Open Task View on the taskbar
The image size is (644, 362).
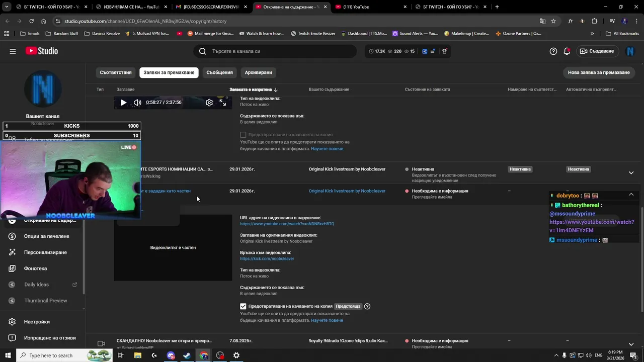point(121,355)
